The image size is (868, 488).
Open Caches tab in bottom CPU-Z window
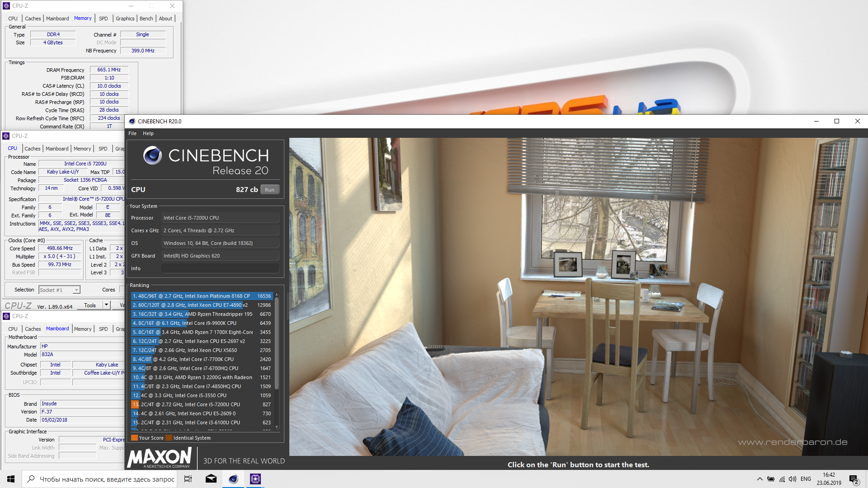[x=33, y=329]
